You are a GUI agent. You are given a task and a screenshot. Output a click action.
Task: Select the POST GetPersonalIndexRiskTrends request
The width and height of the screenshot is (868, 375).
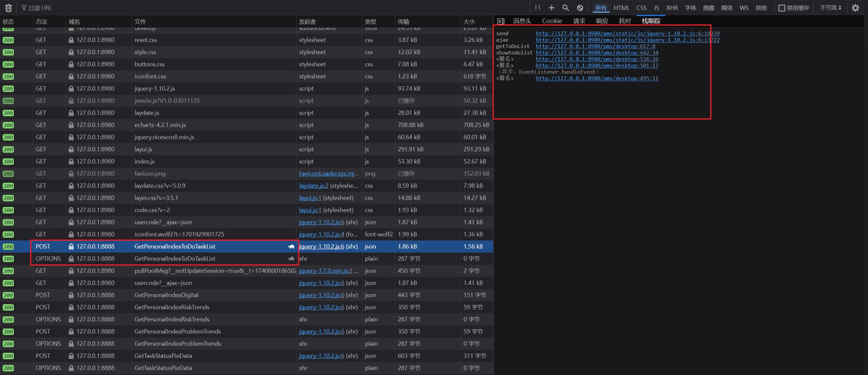[246, 307]
